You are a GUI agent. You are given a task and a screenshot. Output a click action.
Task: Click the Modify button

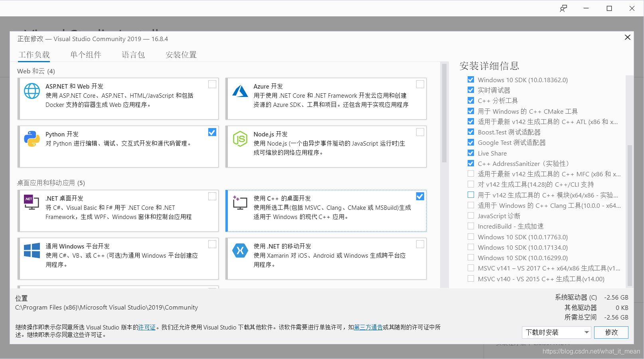click(611, 332)
